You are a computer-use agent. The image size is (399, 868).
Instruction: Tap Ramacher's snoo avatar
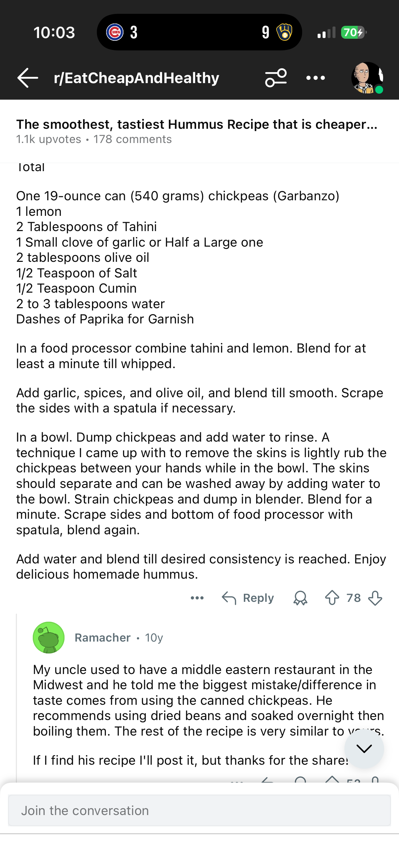(x=49, y=637)
